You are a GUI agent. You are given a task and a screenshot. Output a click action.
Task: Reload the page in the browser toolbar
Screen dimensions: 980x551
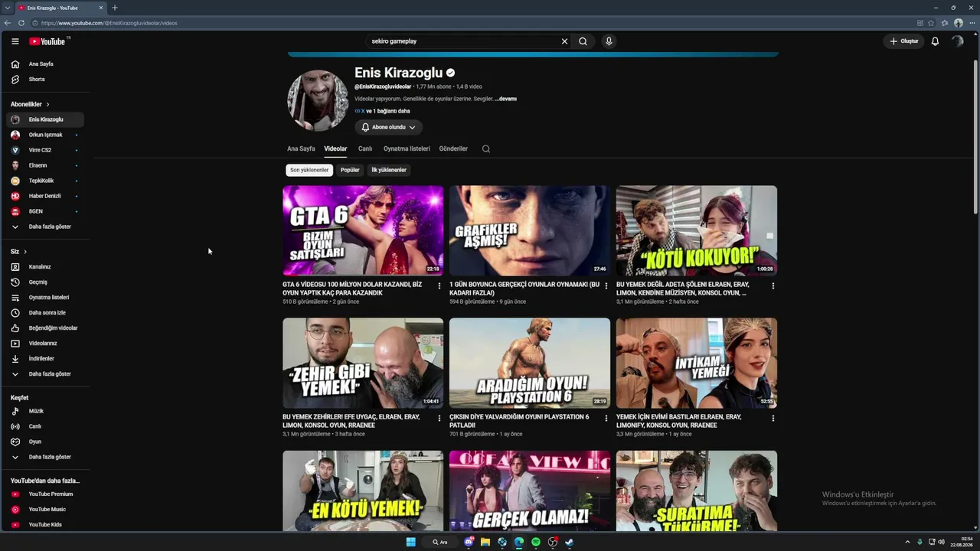pyautogui.click(x=21, y=23)
